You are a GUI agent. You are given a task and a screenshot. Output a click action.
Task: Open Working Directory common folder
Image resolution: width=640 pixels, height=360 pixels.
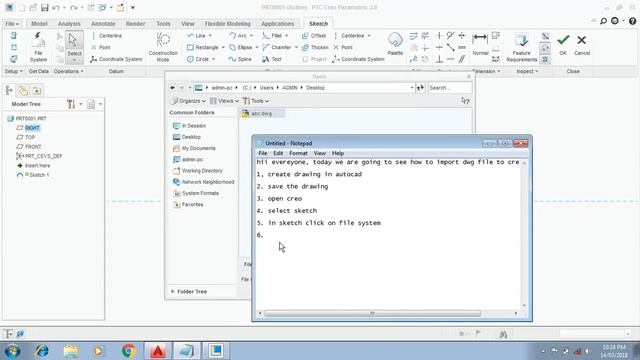(x=198, y=171)
